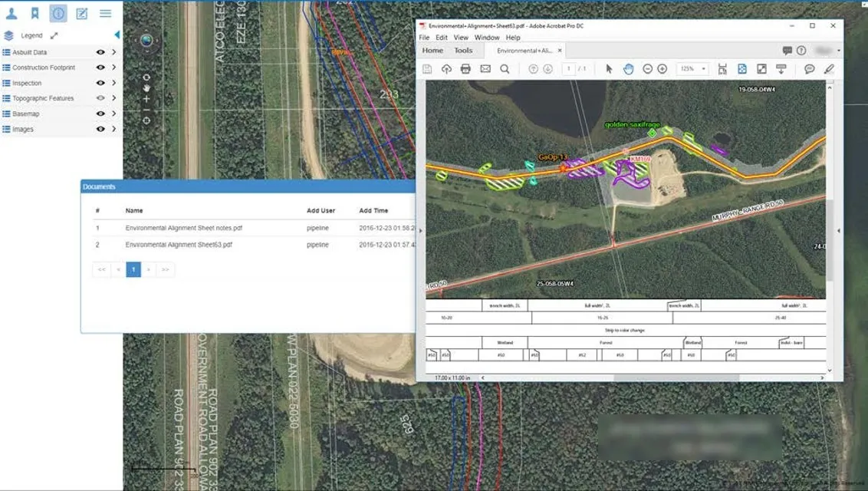Go to previous page of Documents list
The image size is (868, 491).
[x=118, y=269]
